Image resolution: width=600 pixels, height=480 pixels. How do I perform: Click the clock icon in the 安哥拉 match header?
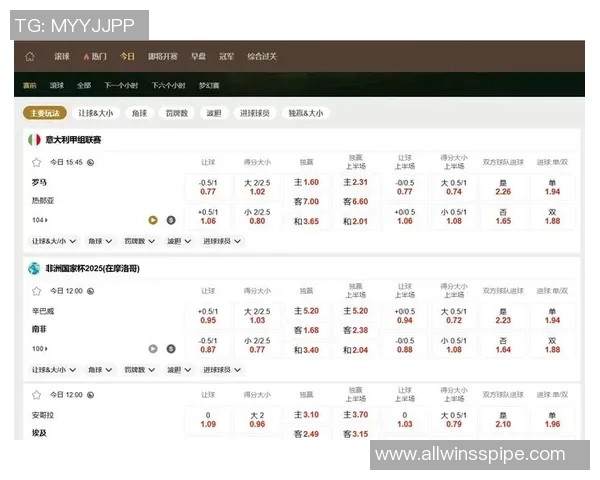pyautogui.click(x=90, y=395)
